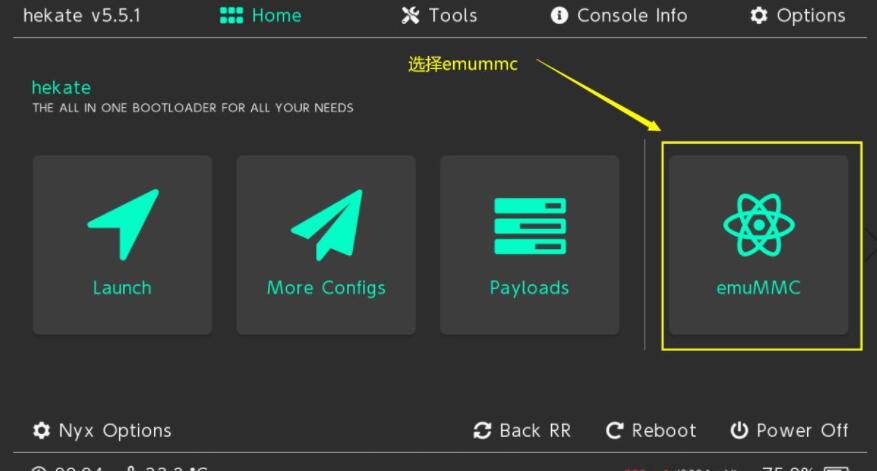Click the Back RR refresh icon

(482, 430)
